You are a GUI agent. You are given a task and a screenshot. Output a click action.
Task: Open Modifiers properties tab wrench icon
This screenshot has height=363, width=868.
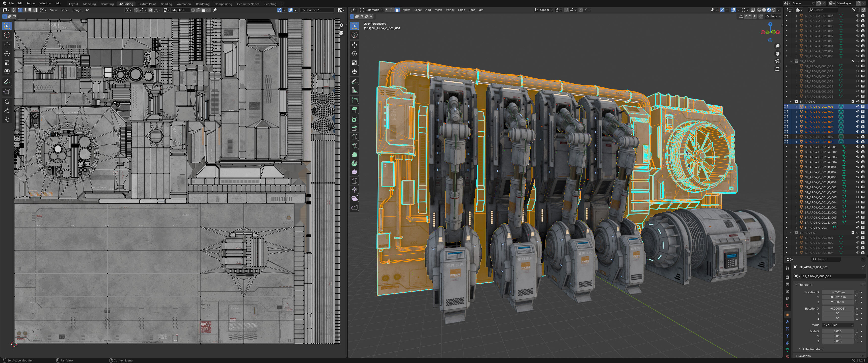[788, 322]
